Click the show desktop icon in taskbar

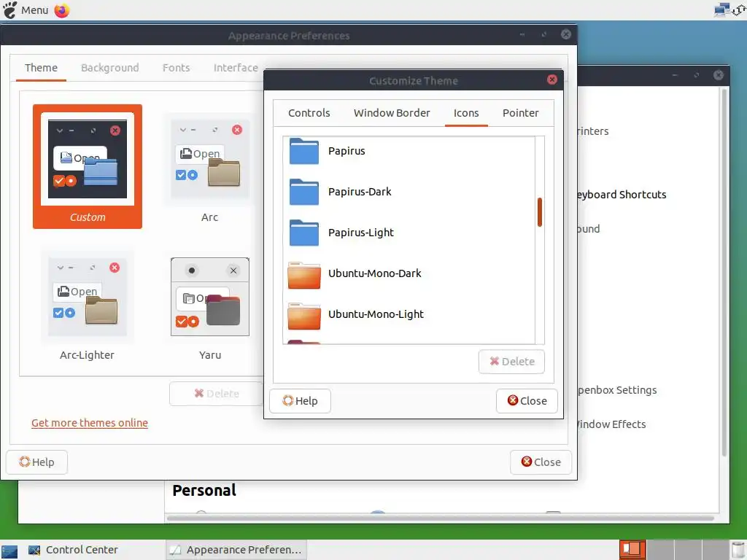tap(9, 551)
